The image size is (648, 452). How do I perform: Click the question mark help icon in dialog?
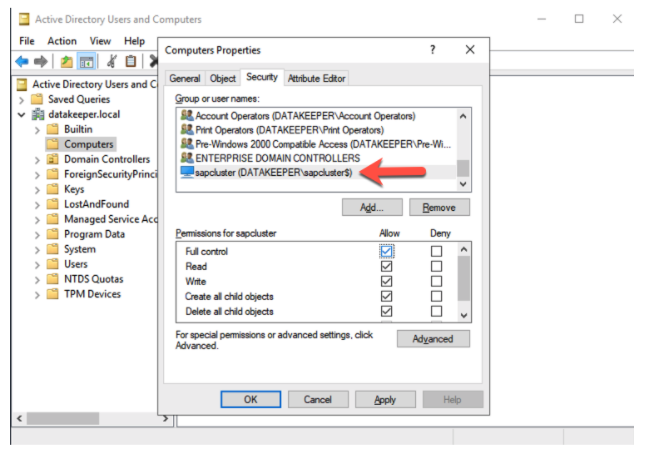click(x=432, y=50)
